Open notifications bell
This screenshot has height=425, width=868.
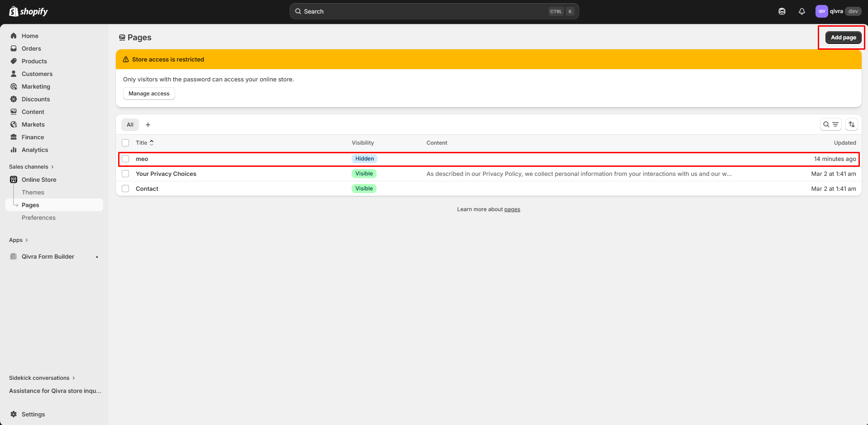[x=801, y=11]
